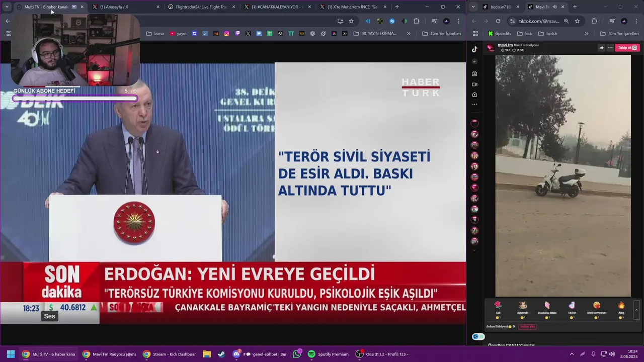Image resolution: width=644 pixels, height=362 pixels.
Task: Open Stream - Kick Dashboard taskbar window
Action: [170, 354]
